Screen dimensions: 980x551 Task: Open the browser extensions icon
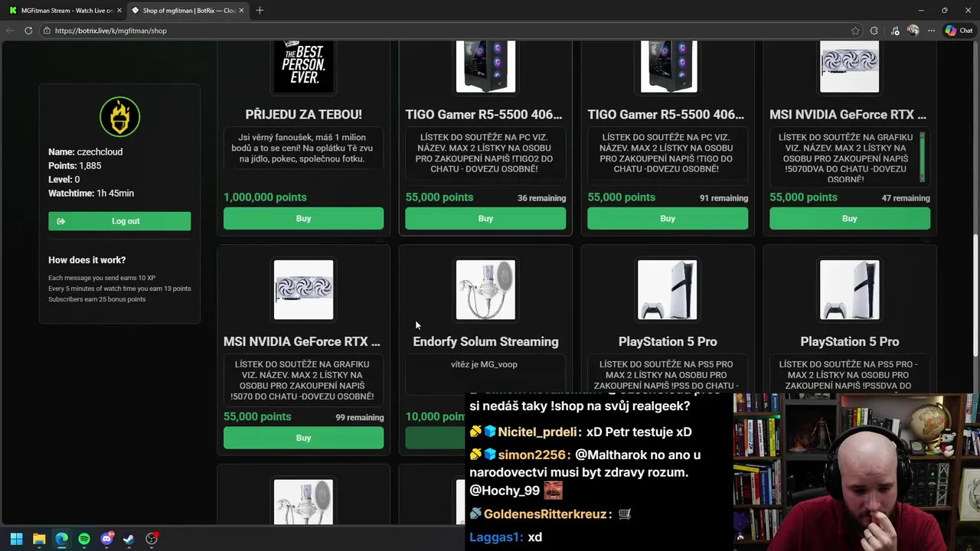(874, 31)
